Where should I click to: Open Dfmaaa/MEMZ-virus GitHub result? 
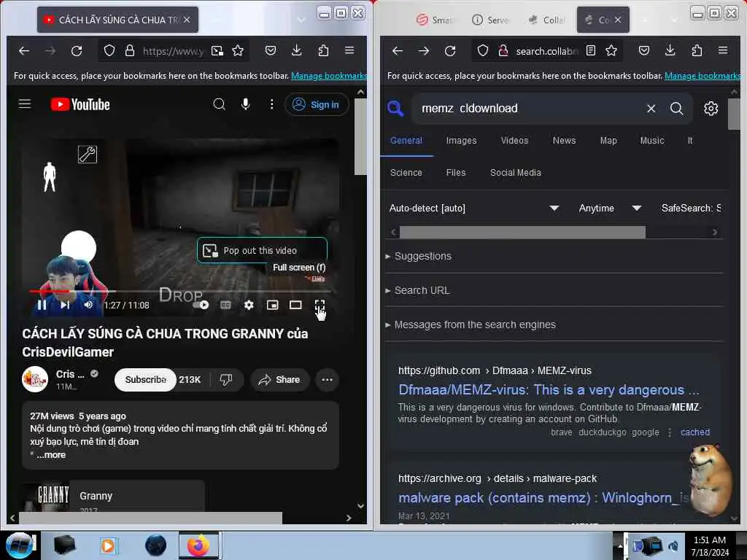coord(549,390)
